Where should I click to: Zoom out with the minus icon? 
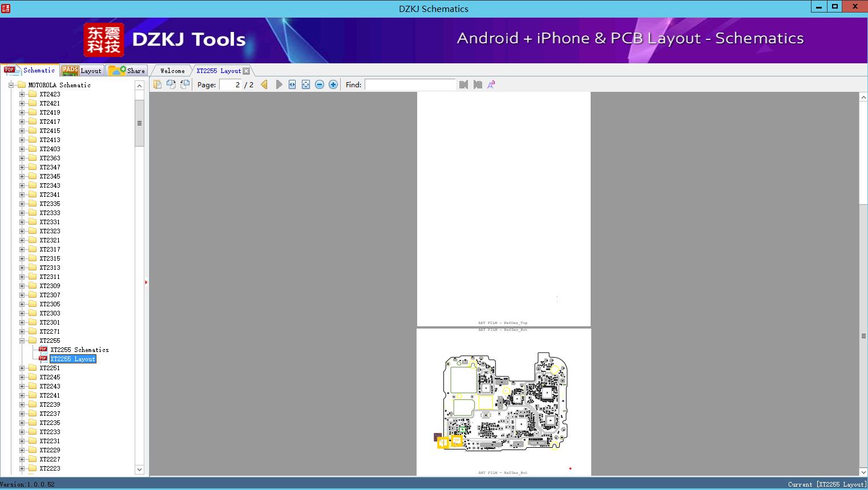click(320, 84)
